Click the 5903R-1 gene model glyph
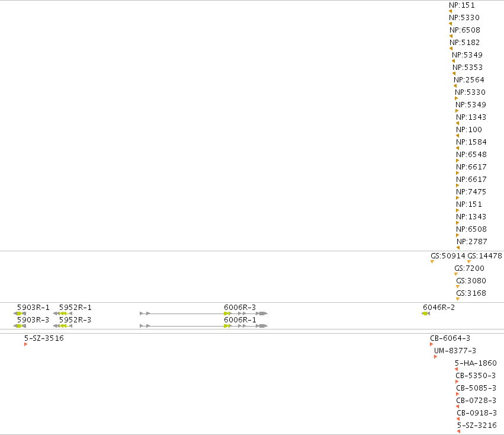Viewport: 504px width, 435px height. click(x=20, y=314)
